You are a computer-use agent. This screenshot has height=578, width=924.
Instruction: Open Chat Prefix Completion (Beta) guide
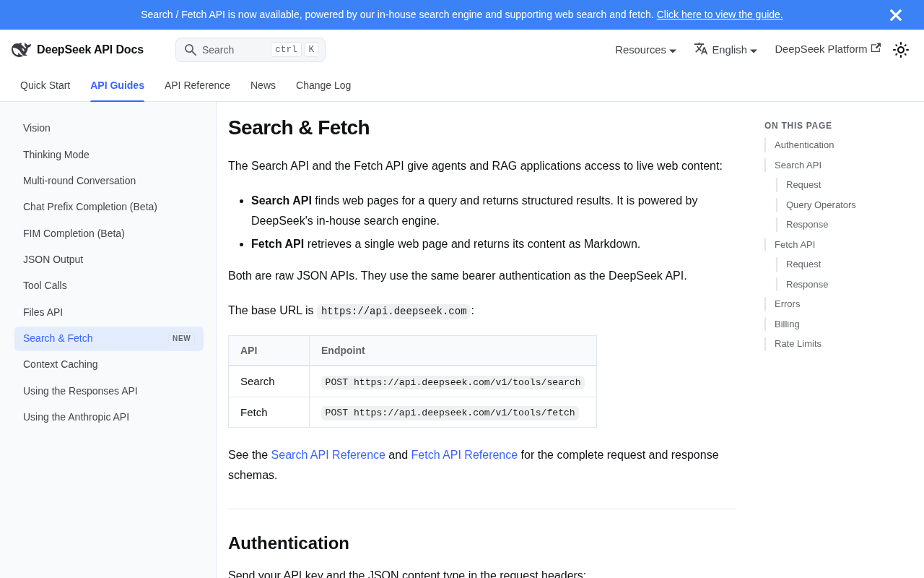click(x=109, y=207)
